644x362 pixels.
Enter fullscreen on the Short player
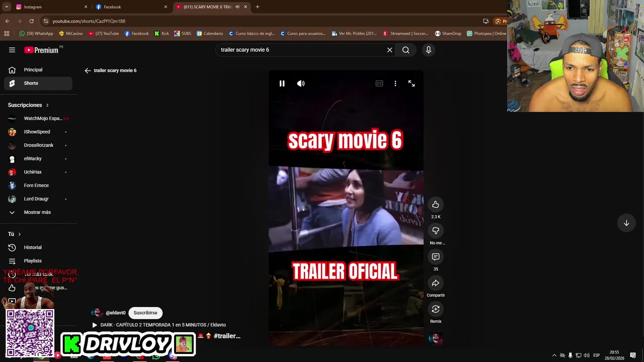[412, 83]
